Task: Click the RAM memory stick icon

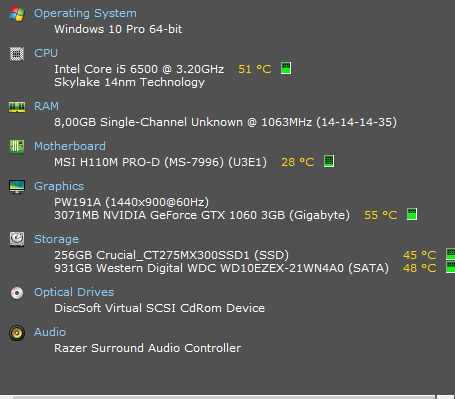Action: click(x=17, y=107)
